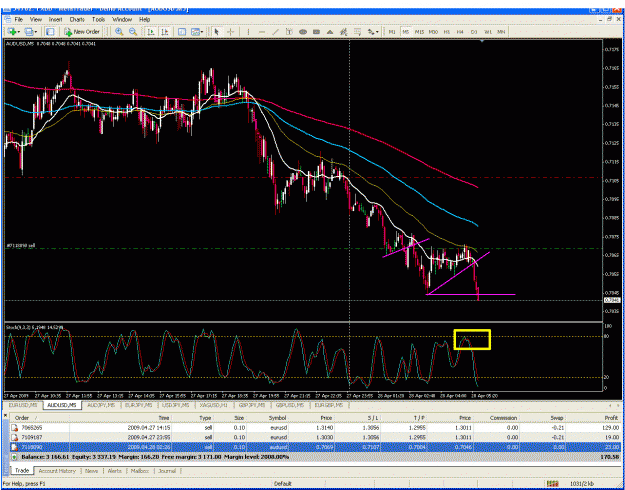Sort orders by the Swap column header
This screenshot has width=625, height=490.
coord(557,418)
